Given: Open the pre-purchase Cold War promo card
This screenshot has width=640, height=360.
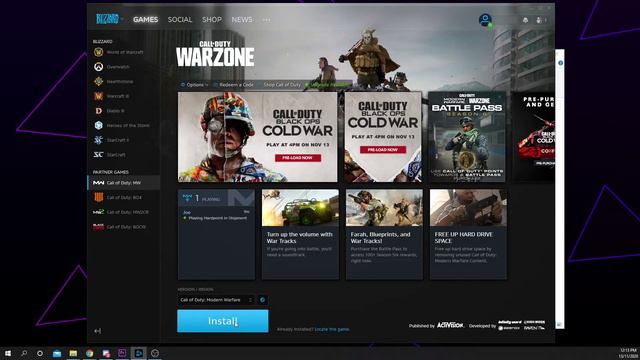Looking at the screenshot, I should coord(533,137).
